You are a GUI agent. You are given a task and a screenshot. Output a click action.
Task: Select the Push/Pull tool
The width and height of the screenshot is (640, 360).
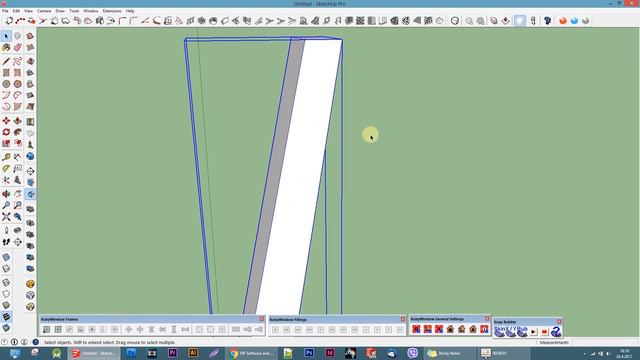pyautogui.click(x=18, y=121)
